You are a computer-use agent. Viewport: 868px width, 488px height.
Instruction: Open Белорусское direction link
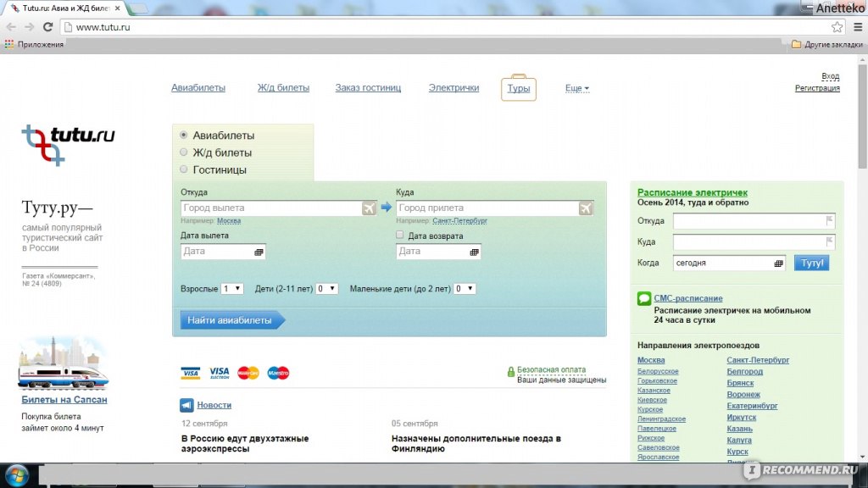(658, 371)
